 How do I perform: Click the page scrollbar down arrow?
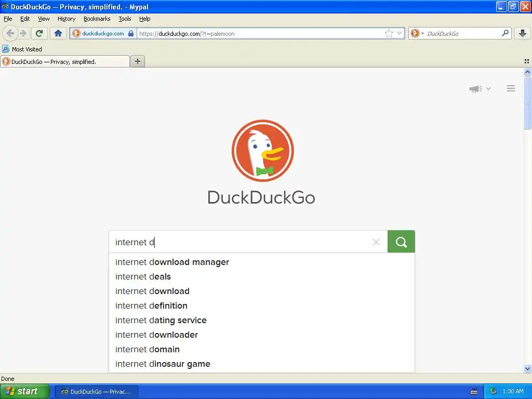click(x=527, y=368)
